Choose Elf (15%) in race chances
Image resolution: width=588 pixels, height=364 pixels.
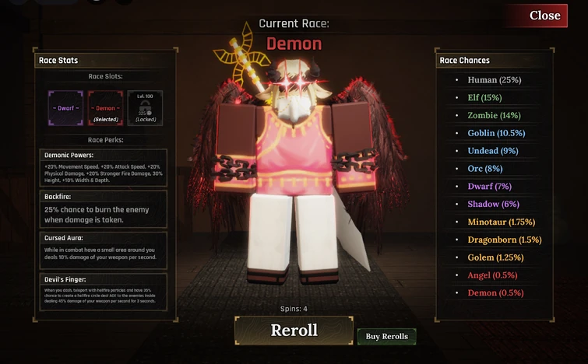[484, 98]
